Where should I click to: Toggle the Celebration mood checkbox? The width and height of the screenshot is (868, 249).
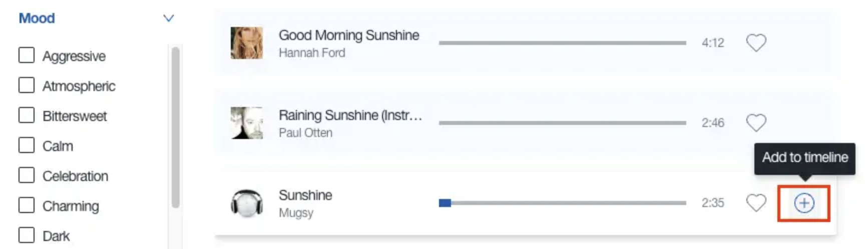[27, 175]
